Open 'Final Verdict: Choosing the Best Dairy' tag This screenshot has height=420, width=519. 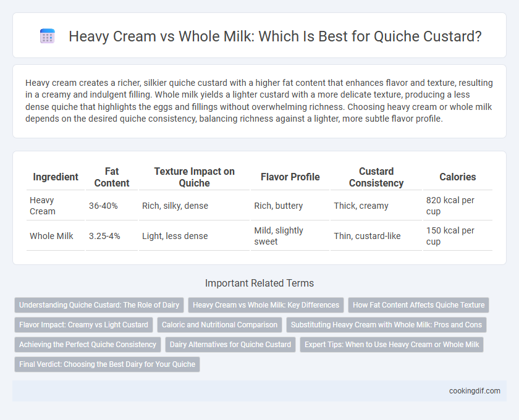(107, 364)
